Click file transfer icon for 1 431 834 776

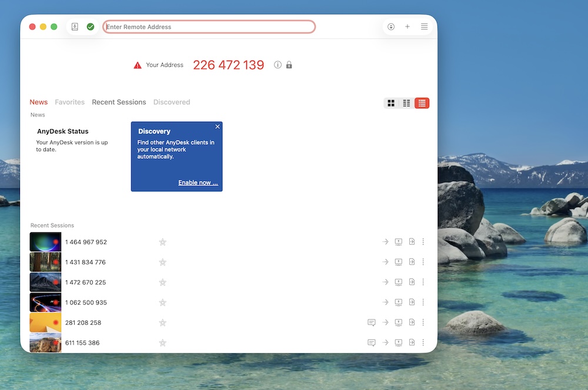[x=412, y=262]
